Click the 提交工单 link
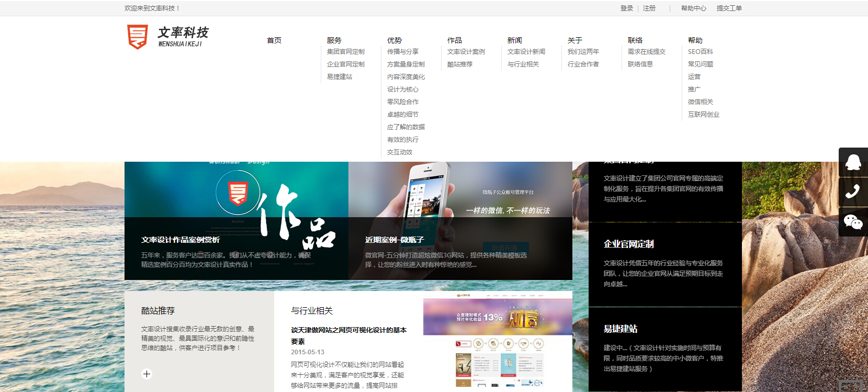This screenshot has height=392, width=868. click(x=729, y=8)
